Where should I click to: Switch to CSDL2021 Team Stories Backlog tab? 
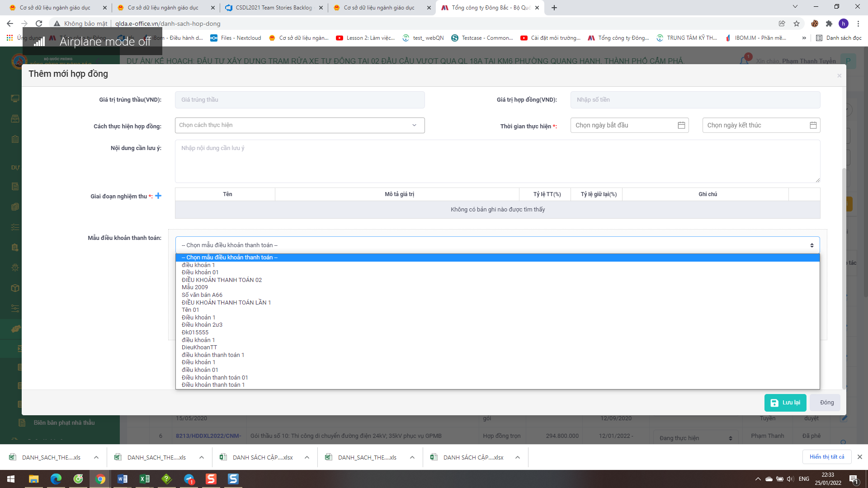274,8
